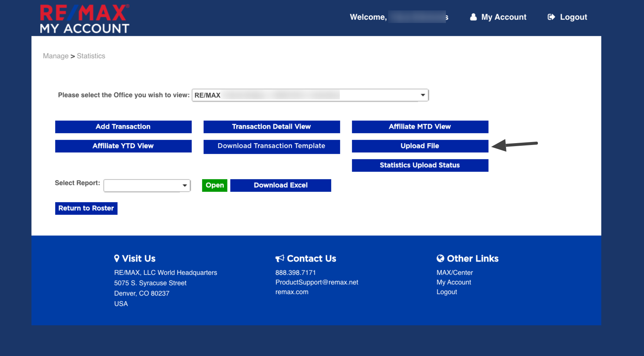The width and height of the screenshot is (644, 356).
Task: Open the Select Report dropdown
Action: [147, 185]
